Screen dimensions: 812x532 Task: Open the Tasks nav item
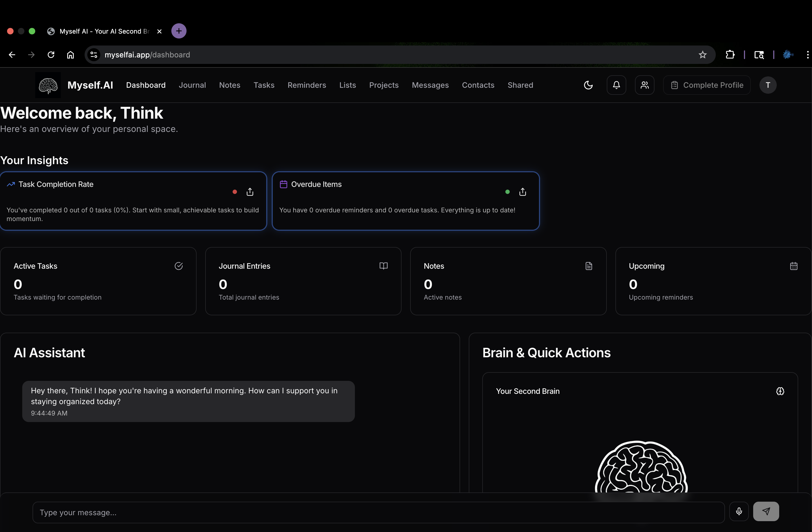pos(264,85)
